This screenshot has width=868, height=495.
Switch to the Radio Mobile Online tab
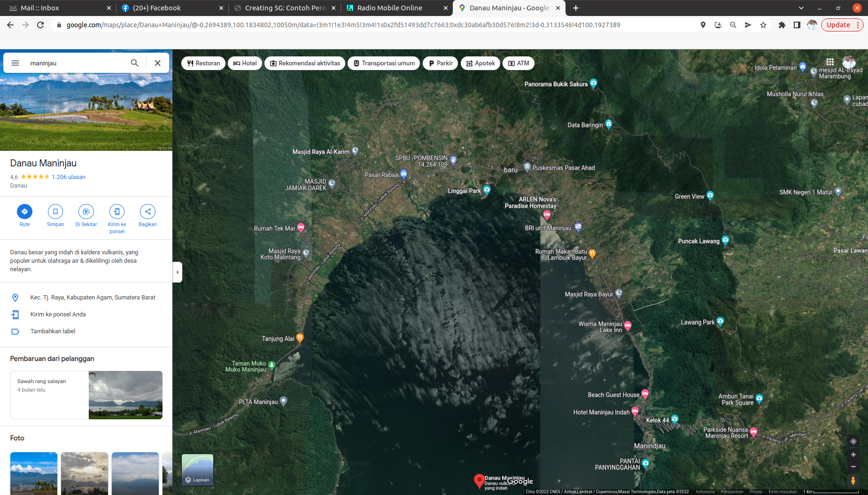(389, 8)
